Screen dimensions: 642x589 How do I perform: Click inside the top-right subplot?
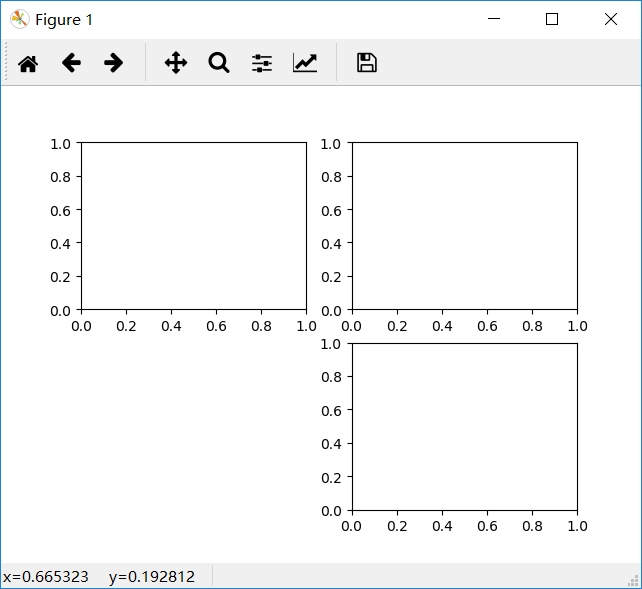pyautogui.click(x=465, y=226)
